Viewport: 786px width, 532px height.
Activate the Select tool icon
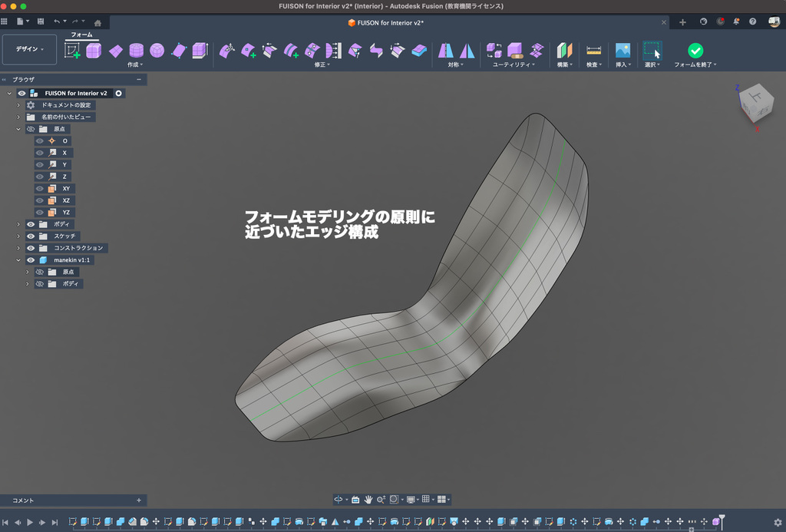pyautogui.click(x=652, y=51)
